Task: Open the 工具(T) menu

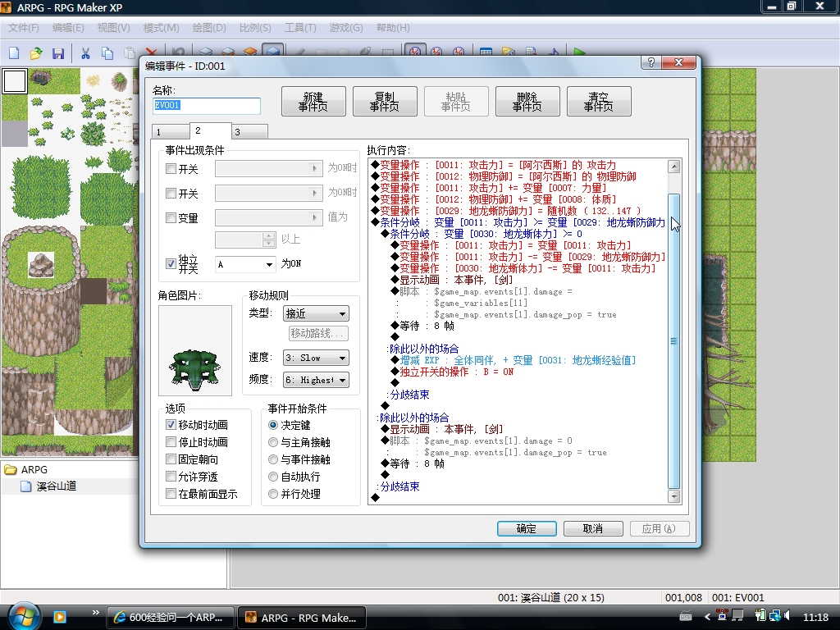Action: (x=300, y=28)
